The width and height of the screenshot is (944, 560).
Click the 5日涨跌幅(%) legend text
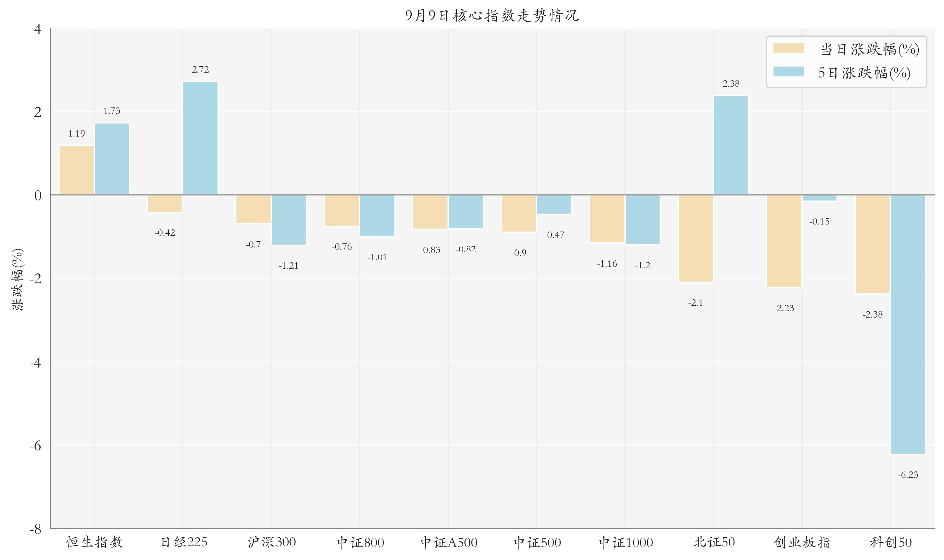(864, 73)
